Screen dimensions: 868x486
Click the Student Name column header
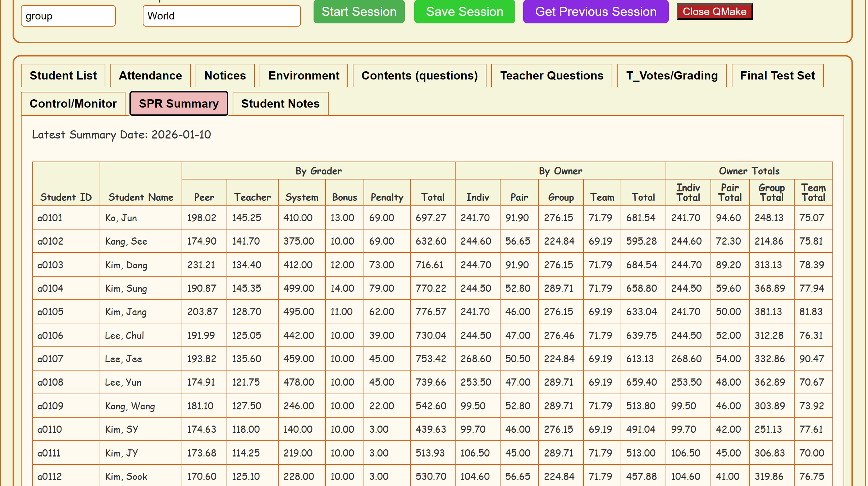(141, 197)
